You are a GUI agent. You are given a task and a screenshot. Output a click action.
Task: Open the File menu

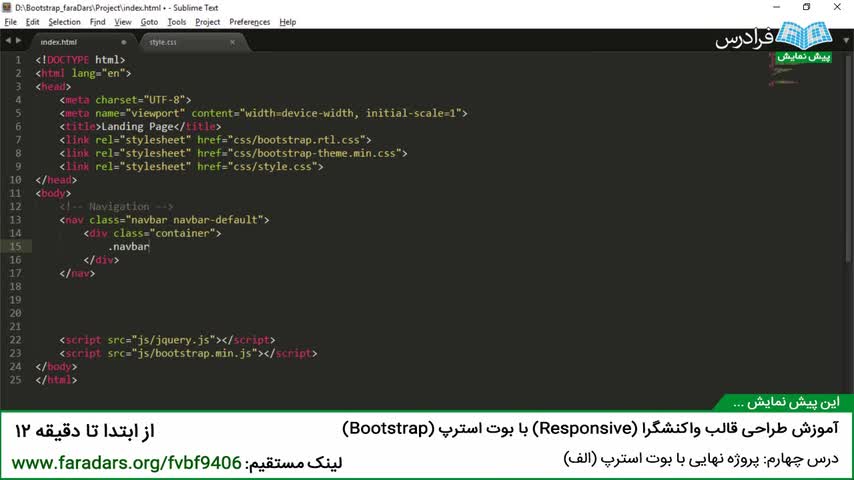click(10, 22)
